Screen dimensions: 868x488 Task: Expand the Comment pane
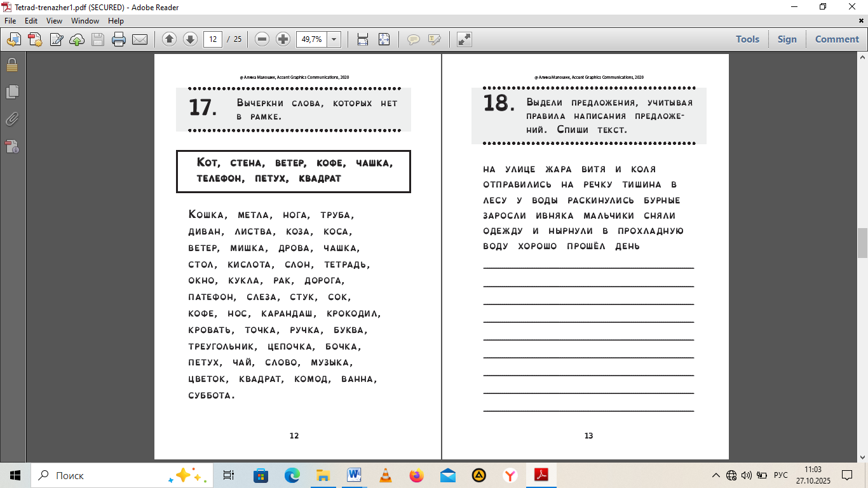click(836, 39)
